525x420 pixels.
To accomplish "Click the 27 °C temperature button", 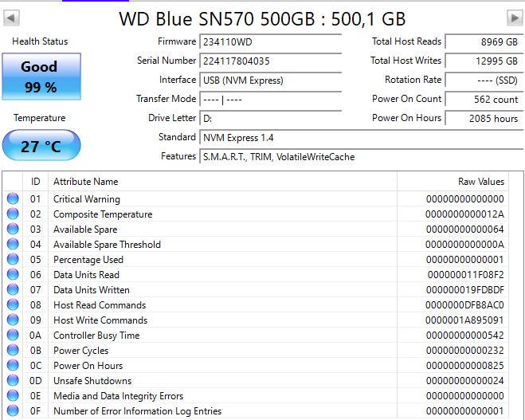I will point(41,145).
